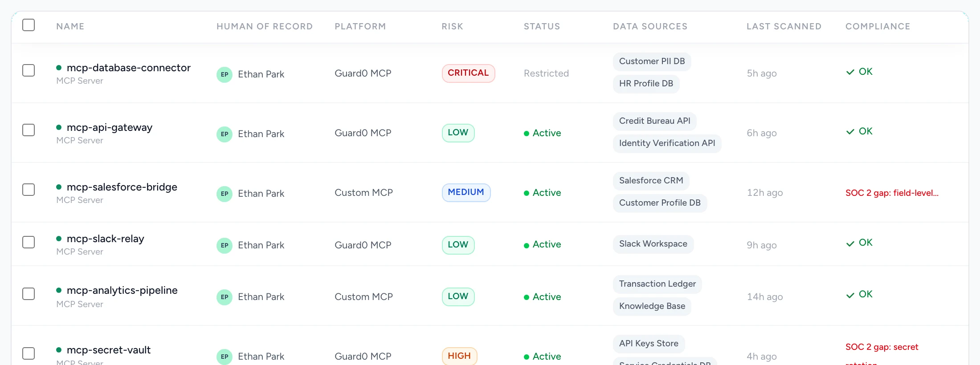Click Ethan Park avatar in mcp-api-gateway row
The image size is (980, 365).
click(225, 134)
